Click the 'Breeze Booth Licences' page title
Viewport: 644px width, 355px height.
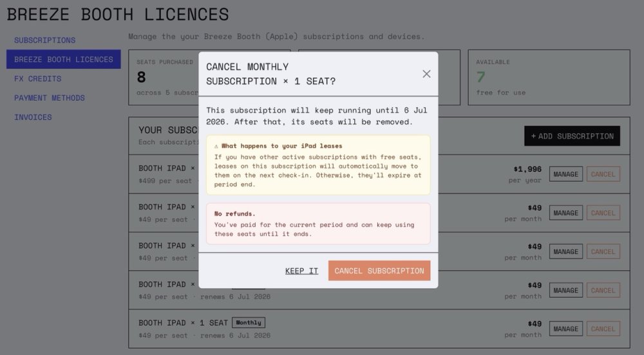click(118, 14)
